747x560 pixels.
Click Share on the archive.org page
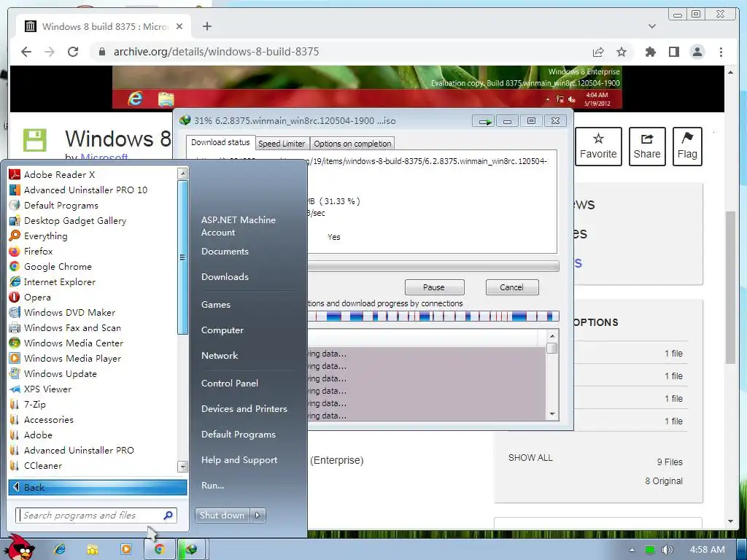pyautogui.click(x=647, y=146)
